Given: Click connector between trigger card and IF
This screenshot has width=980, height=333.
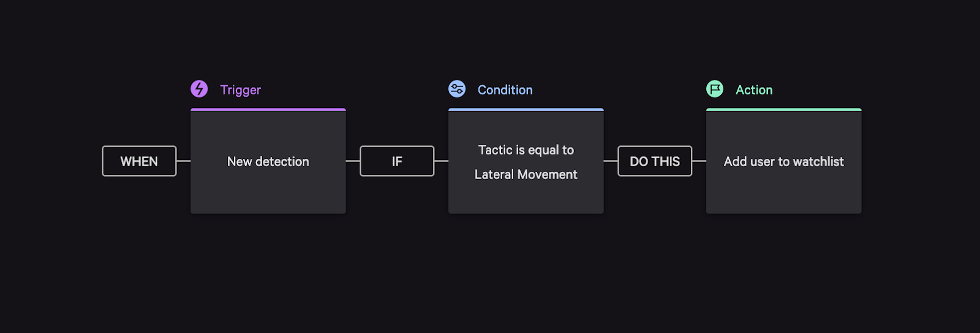Looking at the screenshot, I should pyautogui.click(x=353, y=161).
